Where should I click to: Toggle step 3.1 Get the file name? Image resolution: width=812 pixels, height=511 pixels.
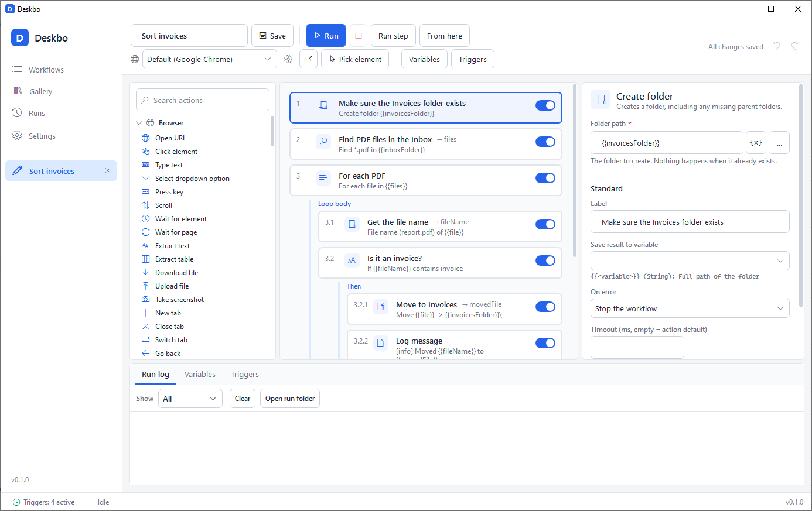click(x=545, y=224)
